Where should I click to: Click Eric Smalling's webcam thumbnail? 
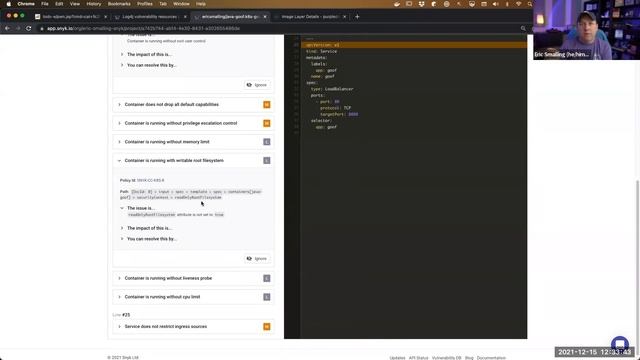[x=586, y=30]
